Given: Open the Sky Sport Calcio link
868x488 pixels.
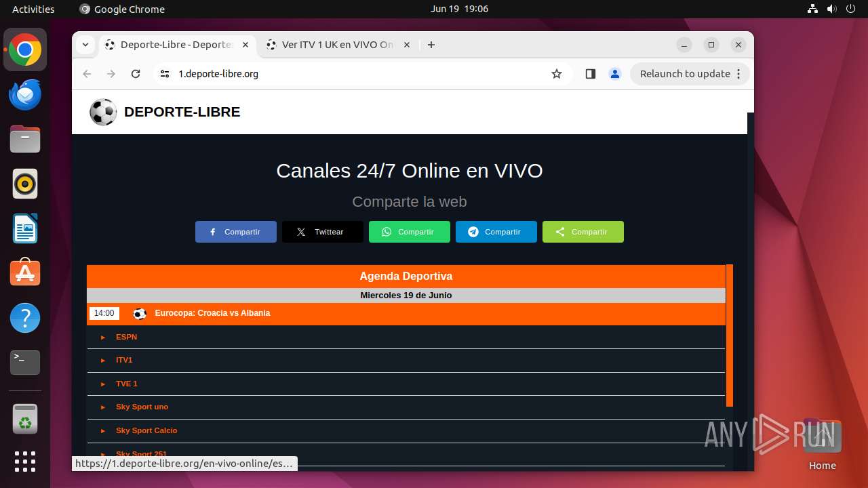Looking at the screenshot, I should [146, 430].
